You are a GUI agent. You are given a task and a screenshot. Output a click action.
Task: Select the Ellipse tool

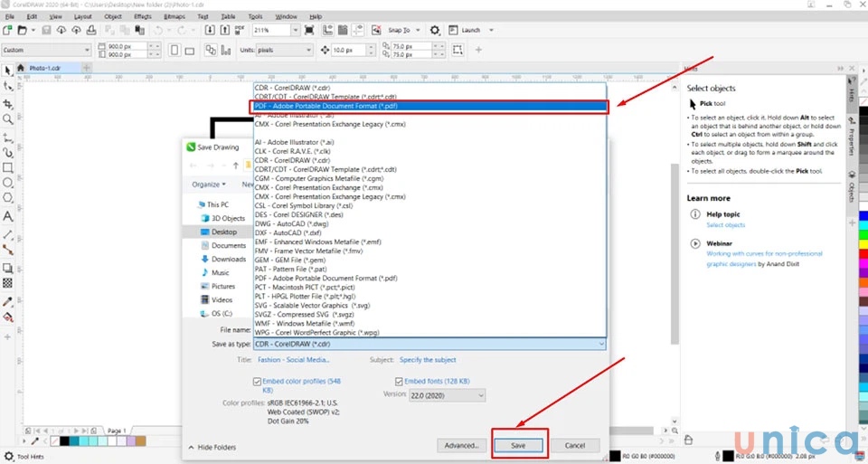click(x=8, y=183)
